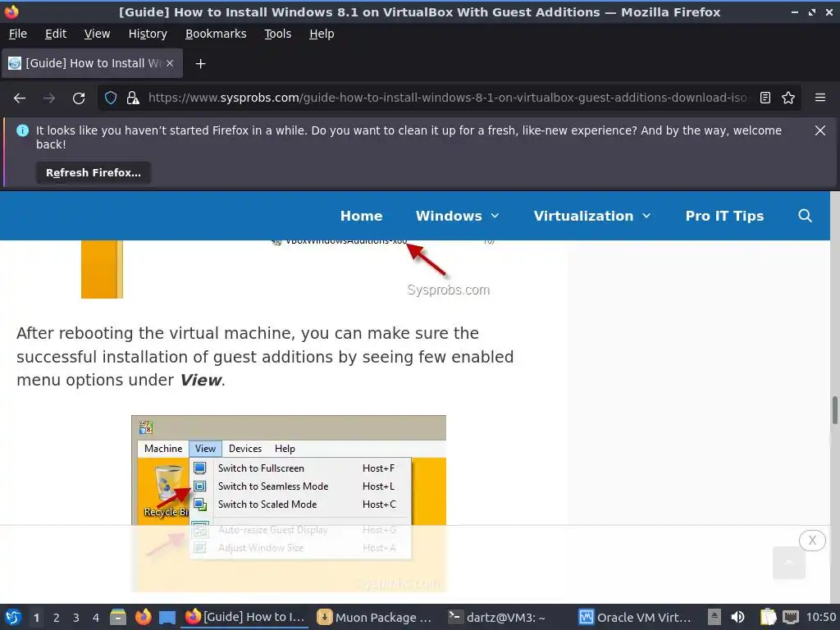Switch to workspace 4
The width and height of the screenshot is (840, 630).
96,618
